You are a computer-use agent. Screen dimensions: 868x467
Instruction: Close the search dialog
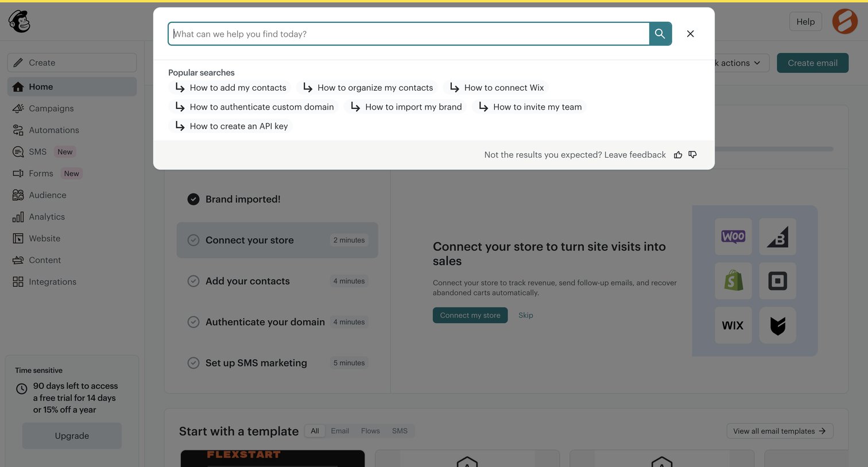pos(691,34)
